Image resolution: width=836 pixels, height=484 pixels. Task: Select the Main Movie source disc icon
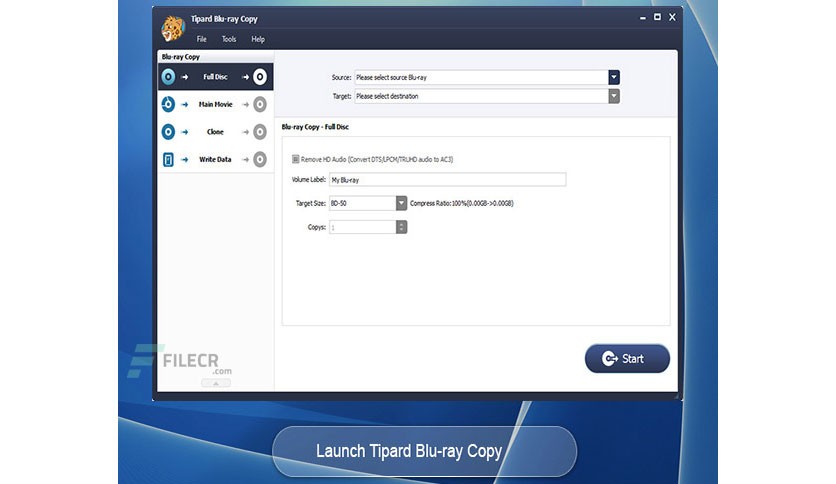coord(168,104)
